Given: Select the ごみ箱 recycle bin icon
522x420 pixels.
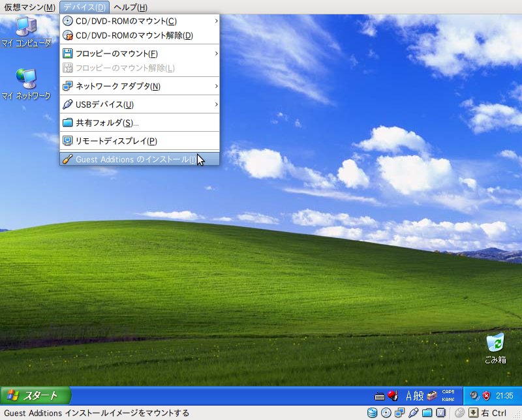Looking at the screenshot, I should point(495,348).
